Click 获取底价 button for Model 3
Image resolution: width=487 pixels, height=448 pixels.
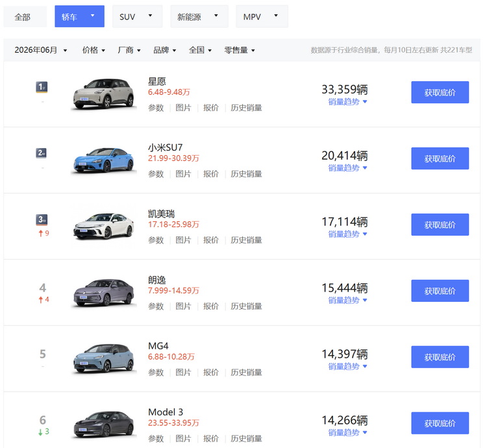click(x=440, y=423)
